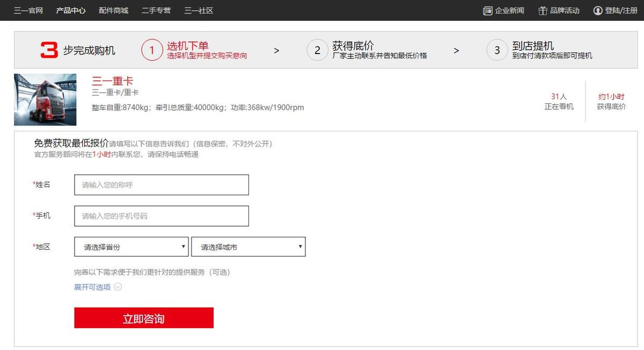Go to 配件商城 in top navigation

click(114, 10)
